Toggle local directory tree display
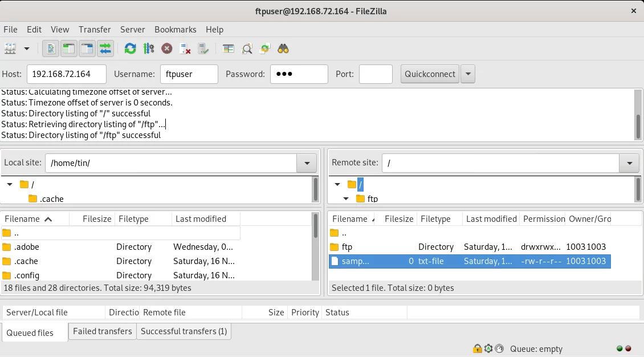This screenshot has height=357, width=644. tap(68, 49)
